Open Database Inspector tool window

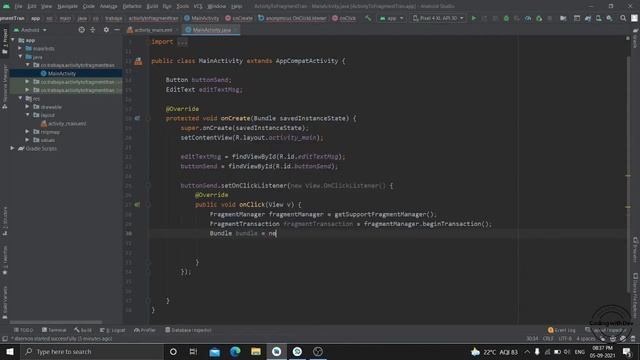188,330
